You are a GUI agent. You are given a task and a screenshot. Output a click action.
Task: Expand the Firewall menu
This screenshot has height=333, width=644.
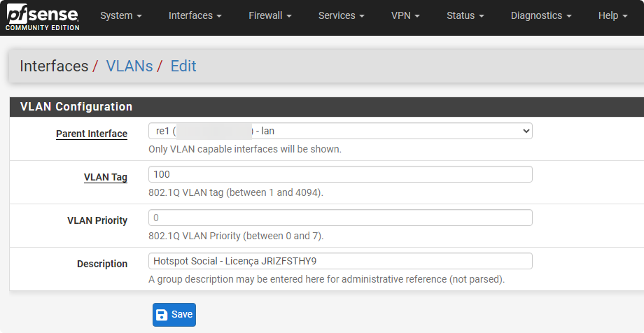[x=269, y=15]
